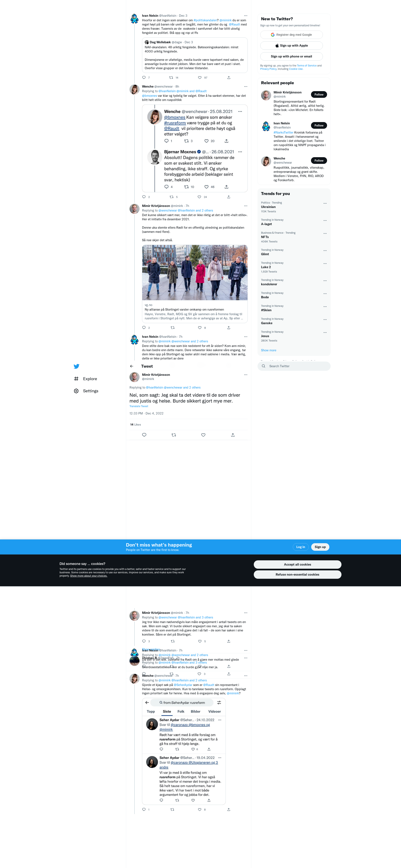Open options for NFTs trend
The width and height of the screenshot is (401, 868).
pos(325,233)
